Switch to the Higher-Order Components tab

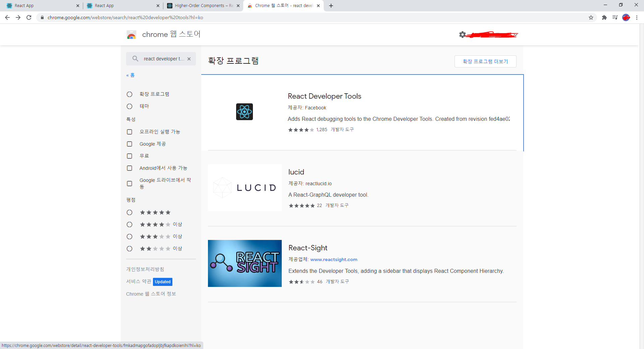[203, 6]
